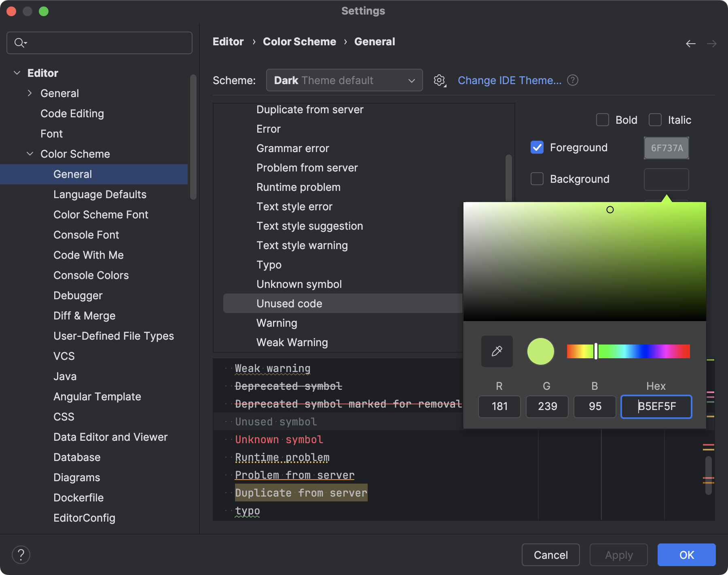Screen dimensions: 728x575
Task: Navigate back using the left arrow
Action: coord(690,44)
